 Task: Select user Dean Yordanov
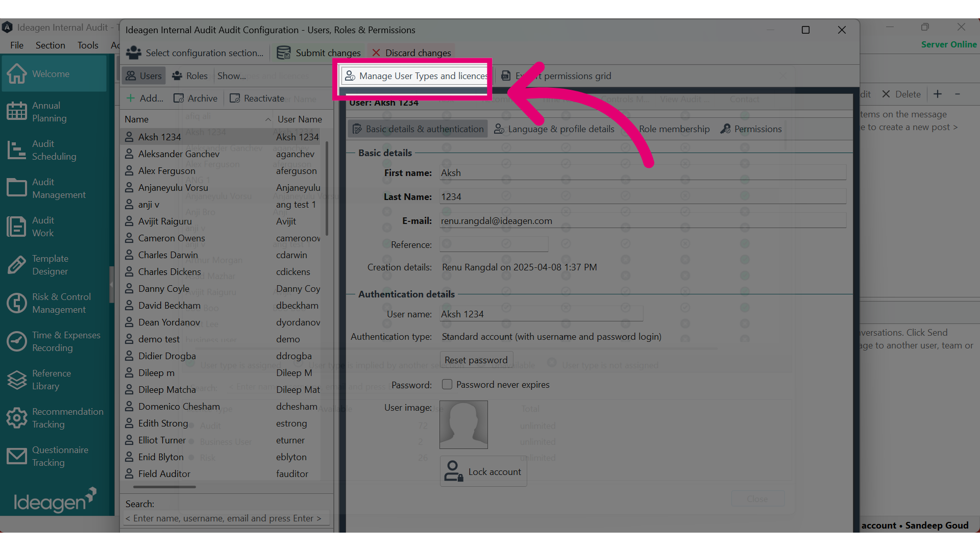tap(220, 322)
